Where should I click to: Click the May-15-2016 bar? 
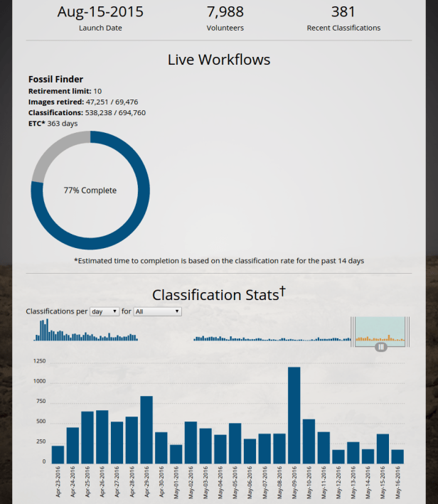tap(383, 449)
